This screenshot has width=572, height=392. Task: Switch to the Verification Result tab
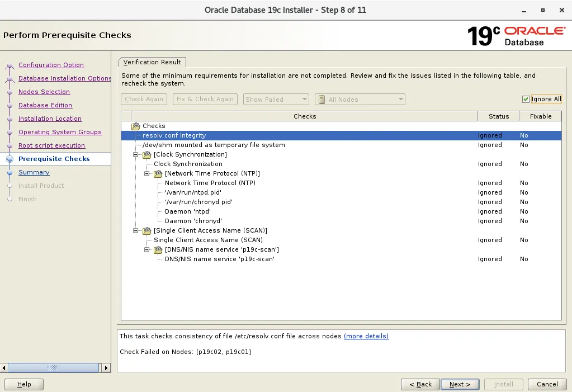click(152, 62)
